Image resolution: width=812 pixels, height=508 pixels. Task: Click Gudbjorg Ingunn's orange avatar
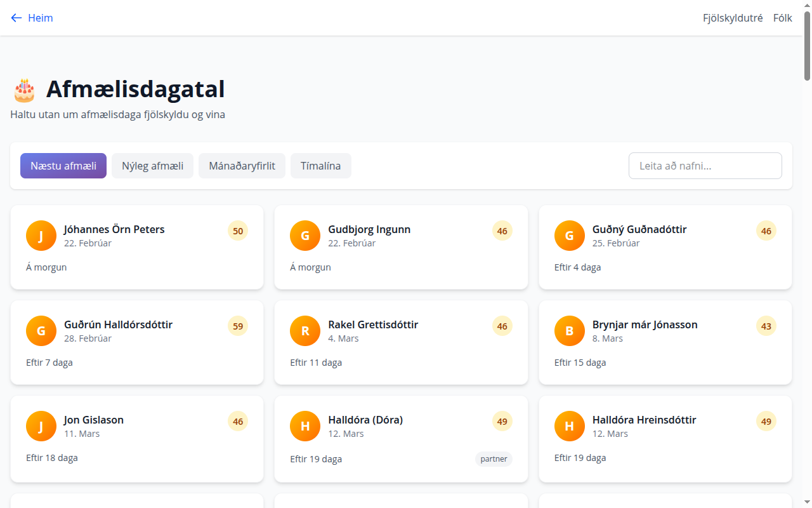[x=305, y=236]
